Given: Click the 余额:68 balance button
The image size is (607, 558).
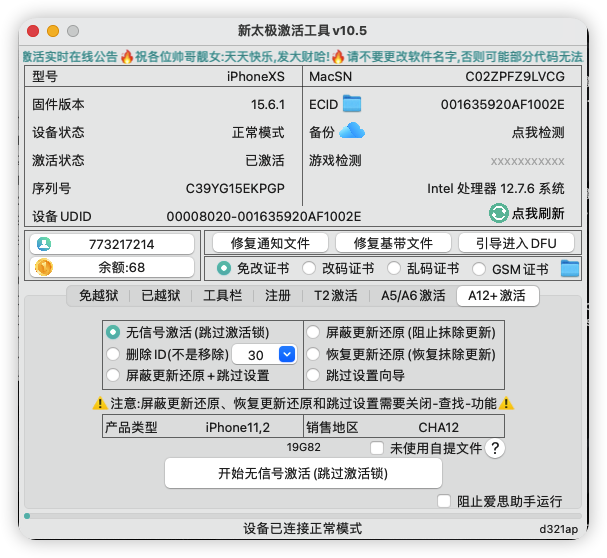Looking at the screenshot, I should pyautogui.click(x=112, y=267).
